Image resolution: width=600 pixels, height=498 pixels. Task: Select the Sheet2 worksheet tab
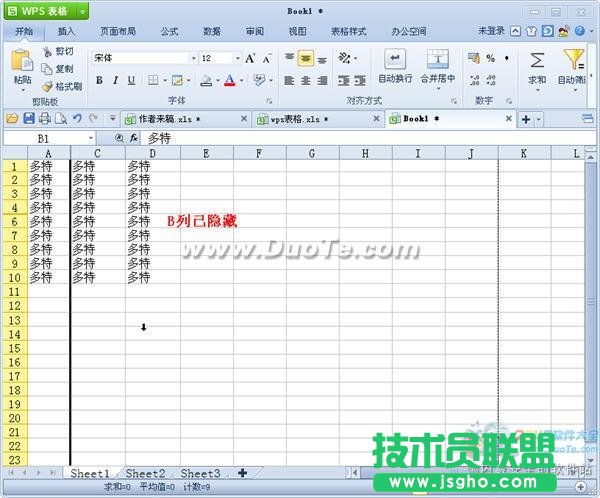point(145,474)
